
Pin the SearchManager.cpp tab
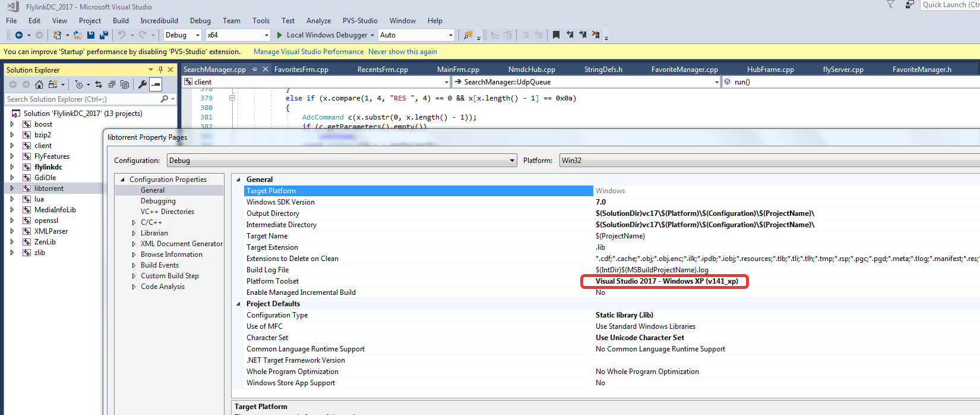[x=255, y=70]
